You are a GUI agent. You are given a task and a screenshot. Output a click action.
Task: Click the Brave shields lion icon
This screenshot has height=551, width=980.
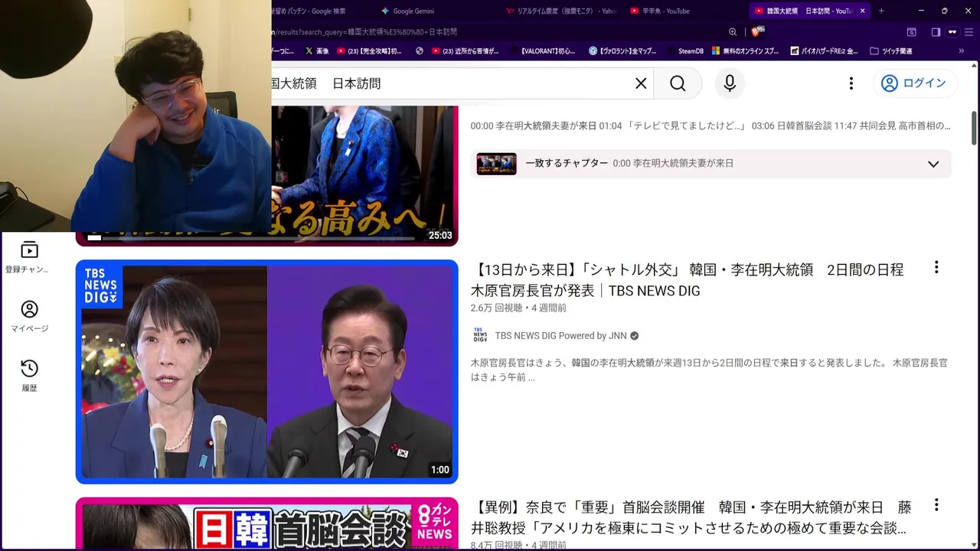coord(757,31)
